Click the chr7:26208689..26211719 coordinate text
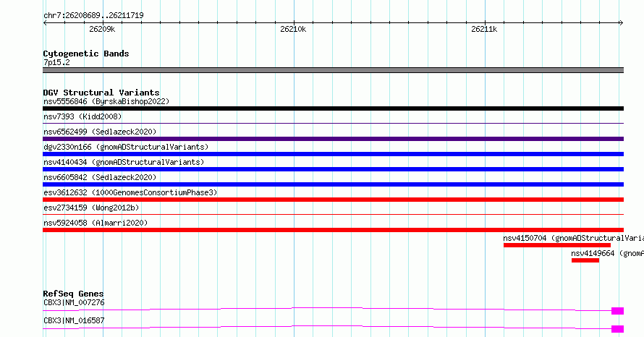Screen dimensions: 644x337 pos(93,16)
